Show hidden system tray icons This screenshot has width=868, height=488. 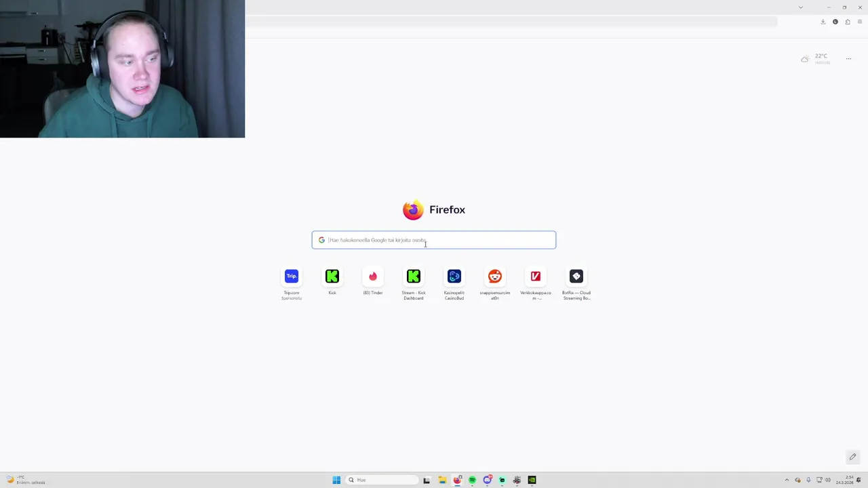click(787, 480)
